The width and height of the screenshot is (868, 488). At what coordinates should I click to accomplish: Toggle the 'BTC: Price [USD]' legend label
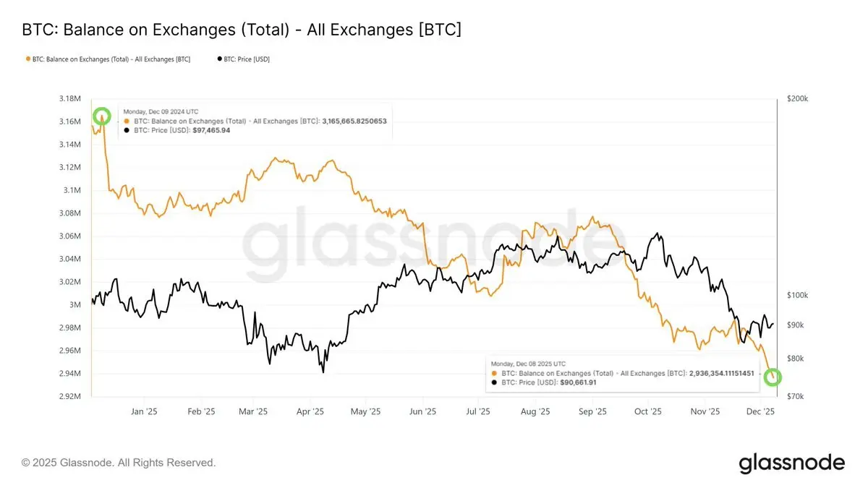pos(248,59)
